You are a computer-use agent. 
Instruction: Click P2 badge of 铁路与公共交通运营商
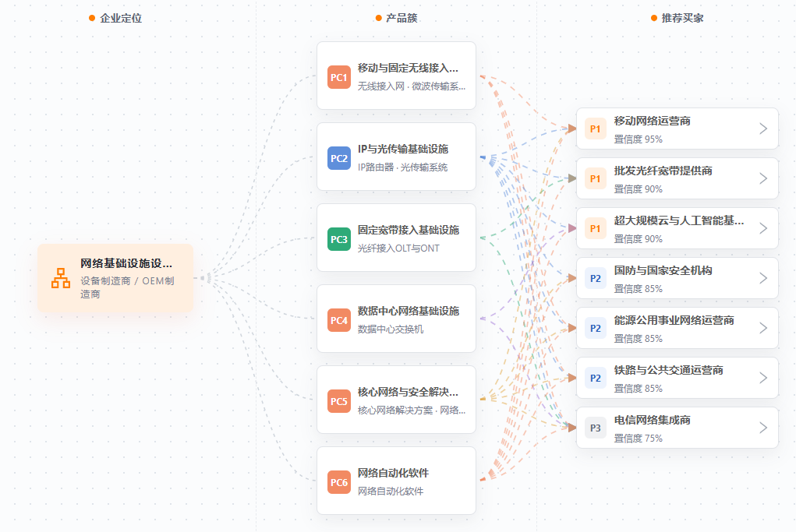595,378
